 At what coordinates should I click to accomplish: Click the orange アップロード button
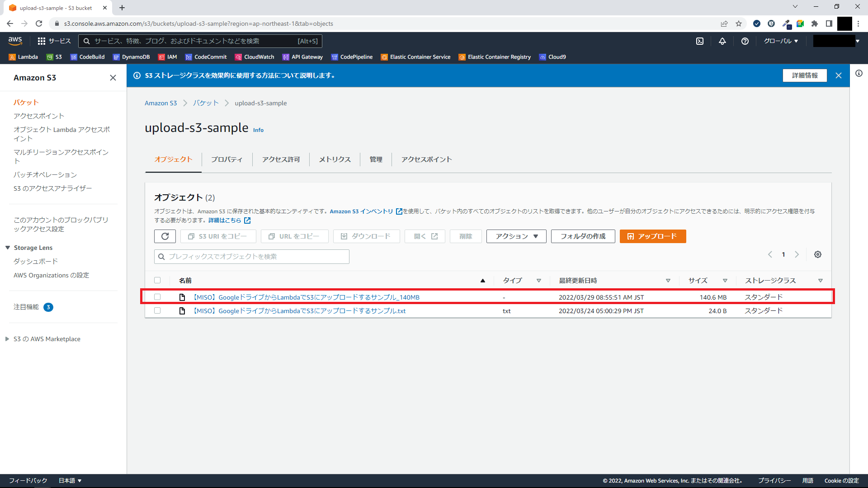pyautogui.click(x=652, y=236)
